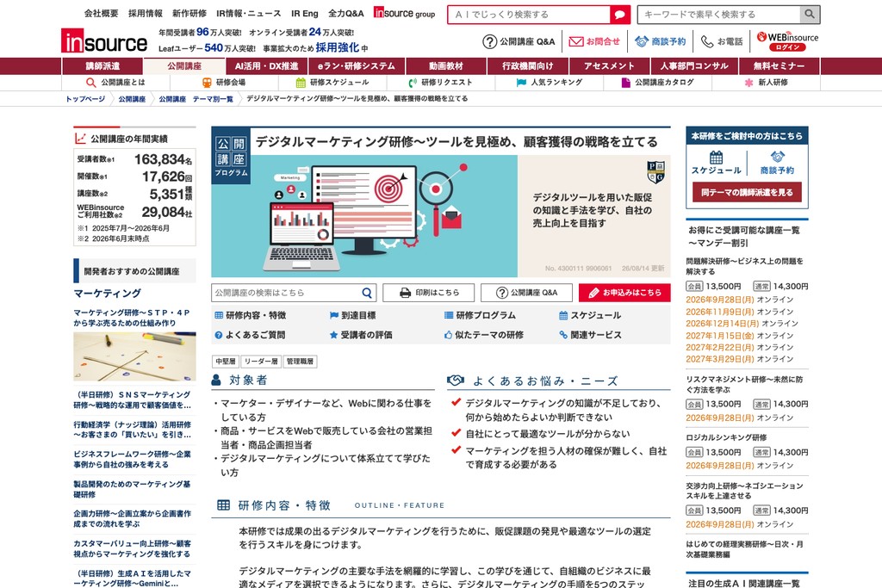Open the 会社概要 top link
This screenshot has height=588, width=882.
102,14
